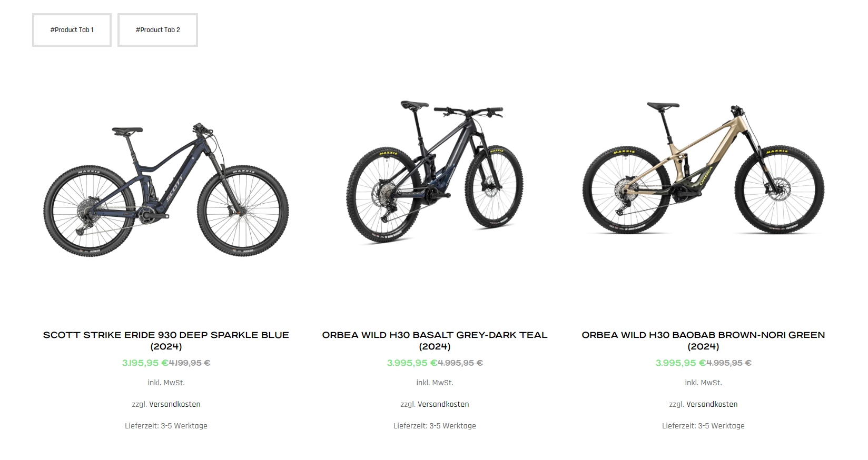This screenshot has width=868, height=460.
Task: Select the Orbea Wild H30 Baobab Brown bike photo
Action: click(703, 168)
